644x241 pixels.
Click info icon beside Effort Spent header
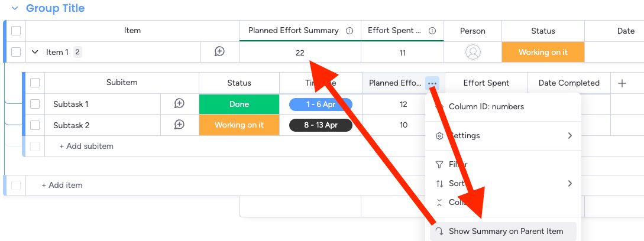coord(432,31)
